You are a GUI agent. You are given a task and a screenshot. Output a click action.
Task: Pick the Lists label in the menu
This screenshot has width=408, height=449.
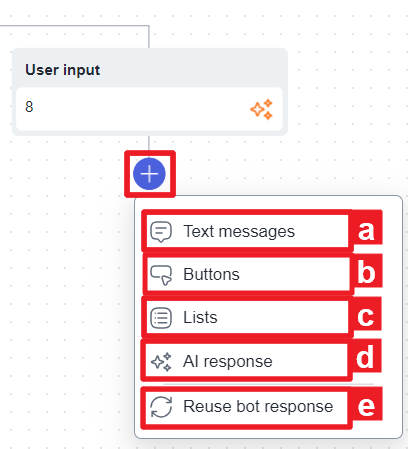200,317
